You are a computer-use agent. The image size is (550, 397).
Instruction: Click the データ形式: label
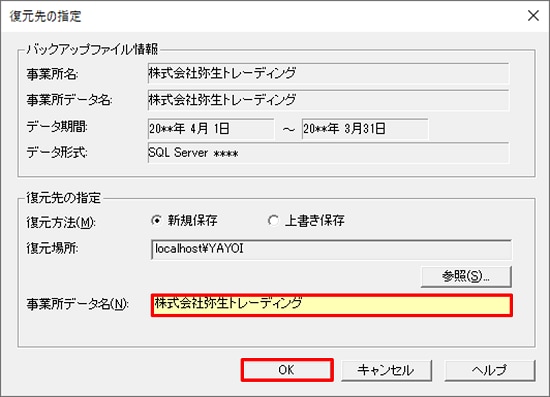(x=57, y=153)
